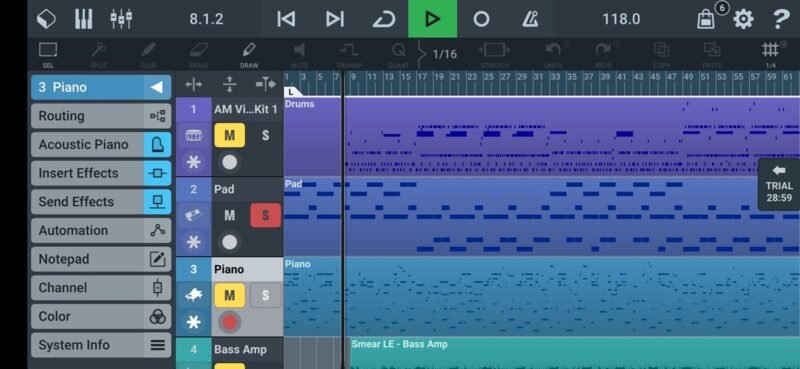Start playback with the green play button

(x=433, y=19)
